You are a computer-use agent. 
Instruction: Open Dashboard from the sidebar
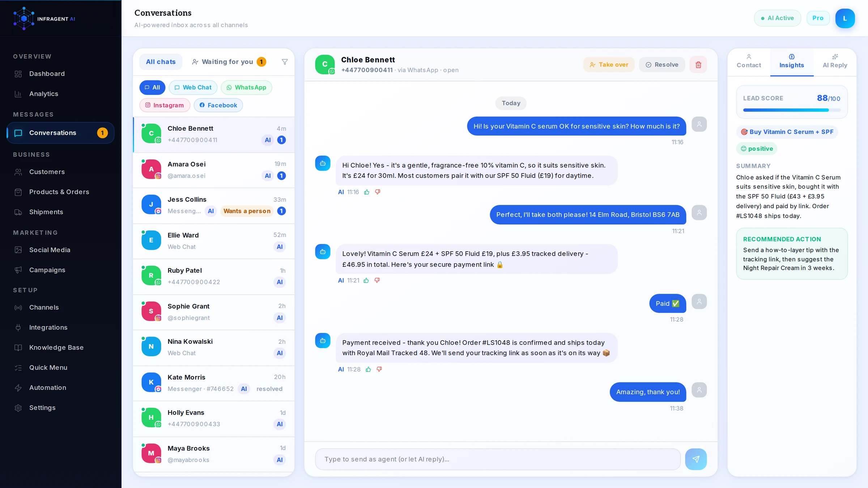(x=60, y=74)
